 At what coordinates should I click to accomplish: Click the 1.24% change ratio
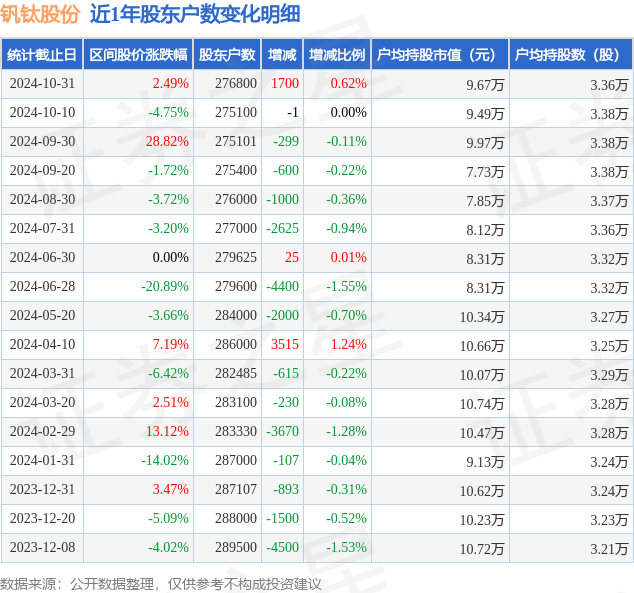(x=349, y=344)
